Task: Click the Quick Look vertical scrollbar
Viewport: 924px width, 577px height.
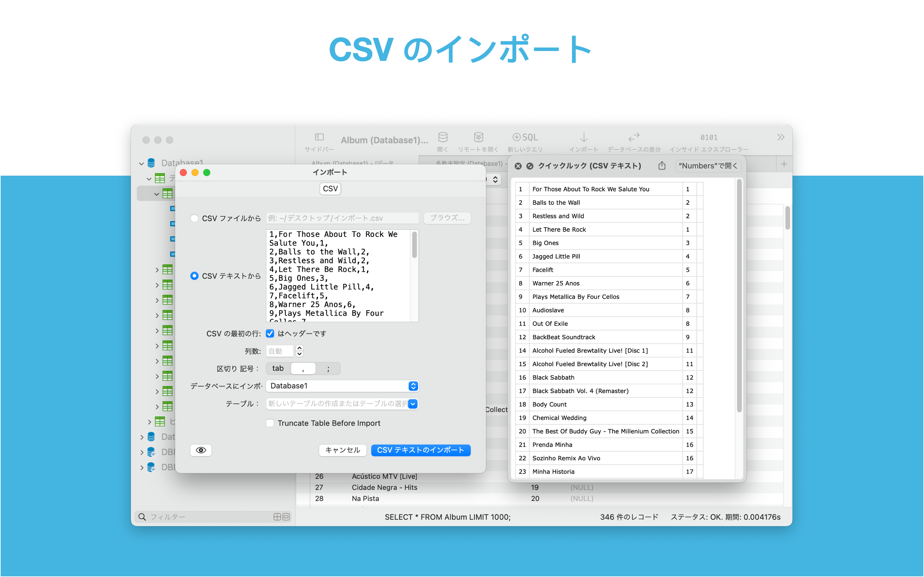Action: pyautogui.click(x=739, y=296)
